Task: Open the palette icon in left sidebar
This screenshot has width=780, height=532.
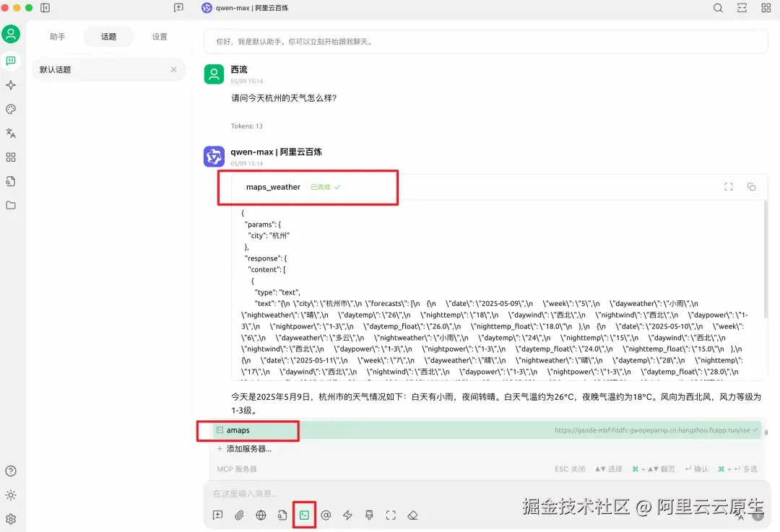Action: 10,109
